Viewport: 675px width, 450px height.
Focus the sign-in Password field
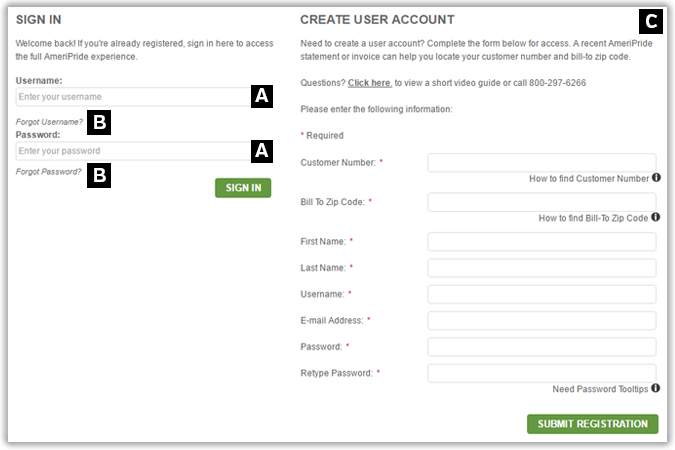click(130, 151)
